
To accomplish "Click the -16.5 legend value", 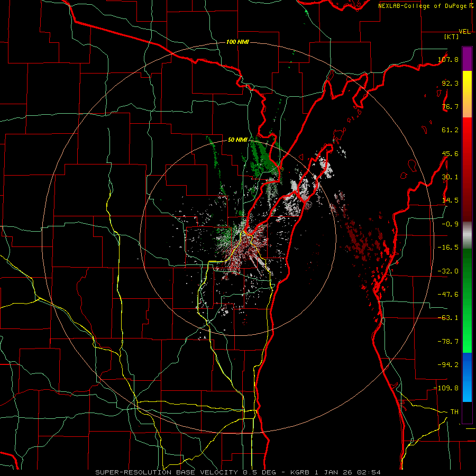I will tap(448, 248).
